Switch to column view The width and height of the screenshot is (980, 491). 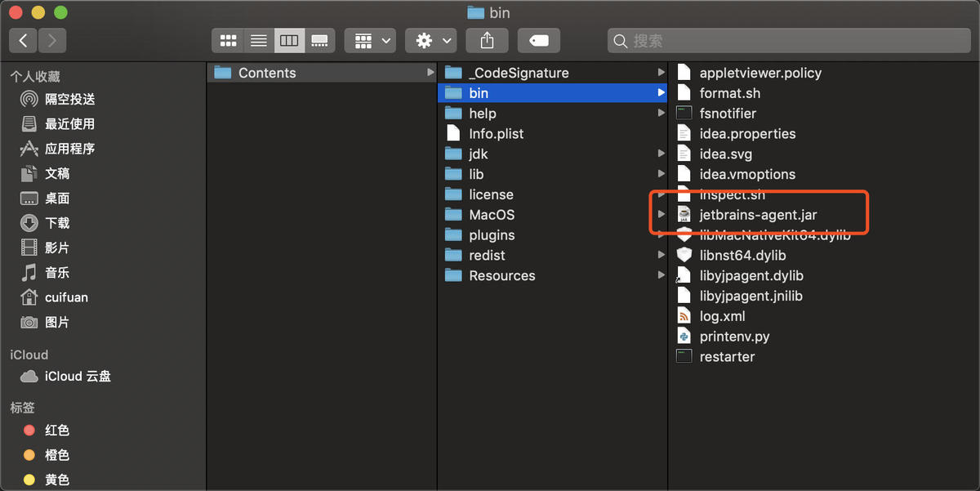click(x=289, y=40)
